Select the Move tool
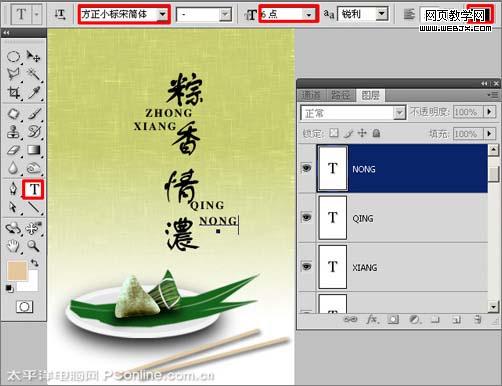The image size is (502, 386). tap(33, 56)
